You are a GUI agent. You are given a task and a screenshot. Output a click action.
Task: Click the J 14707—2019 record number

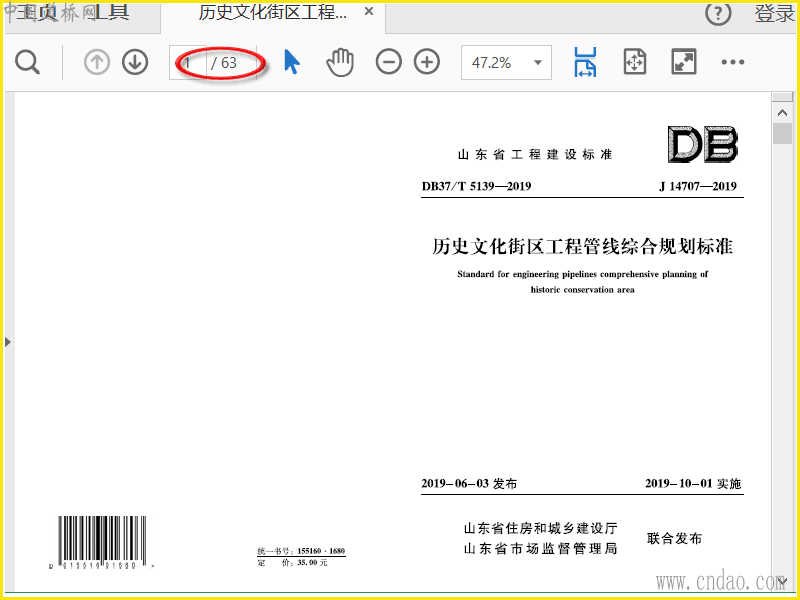click(x=698, y=186)
